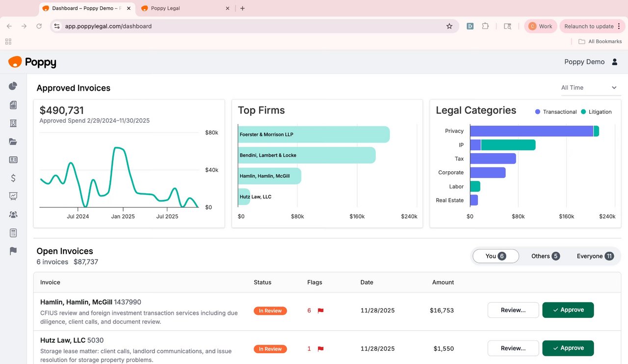The height and width of the screenshot is (364, 628).
Task: Go forward using the browser forward arrow
Action: [24, 26]
